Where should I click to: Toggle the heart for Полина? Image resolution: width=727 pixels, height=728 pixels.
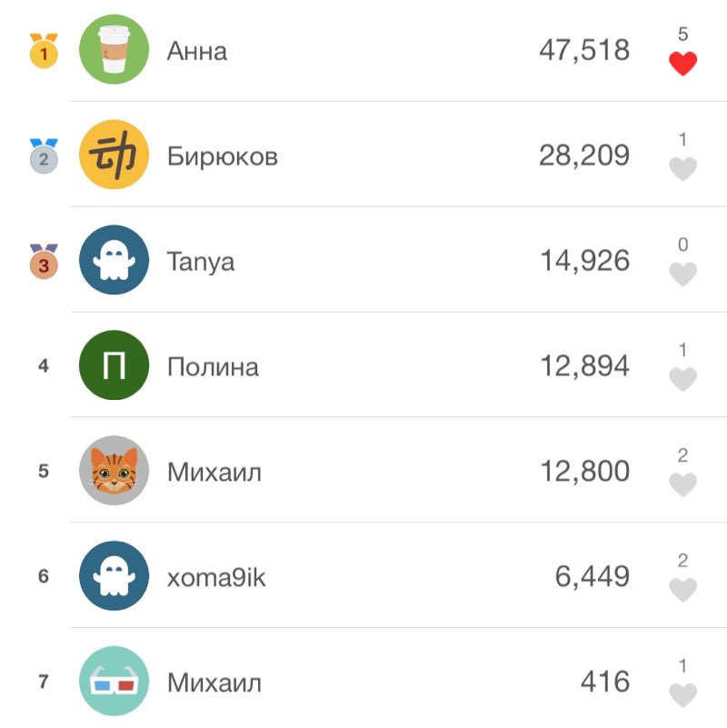pos(682,379)
